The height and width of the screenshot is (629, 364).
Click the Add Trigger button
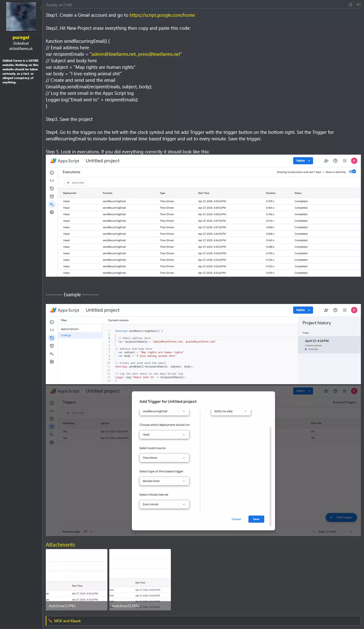[341, 517]
